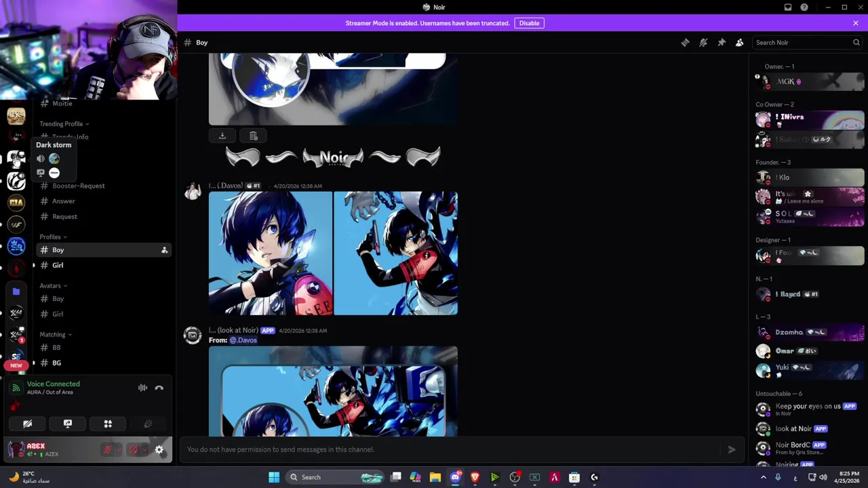This screenshot has height=488, width=868.
Task: Open Brave browser from taskbar
Action: point(475,477)
